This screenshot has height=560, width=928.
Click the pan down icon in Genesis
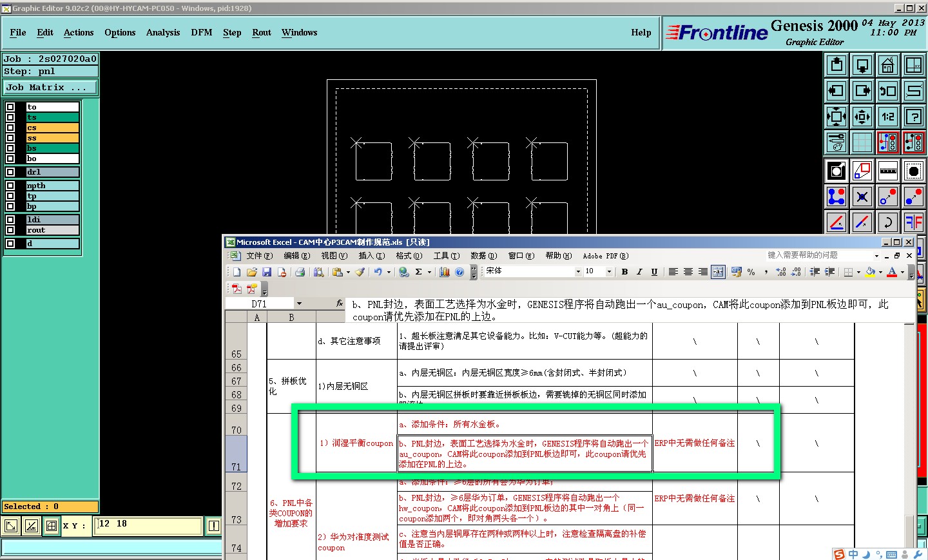(x=862, y=65)
